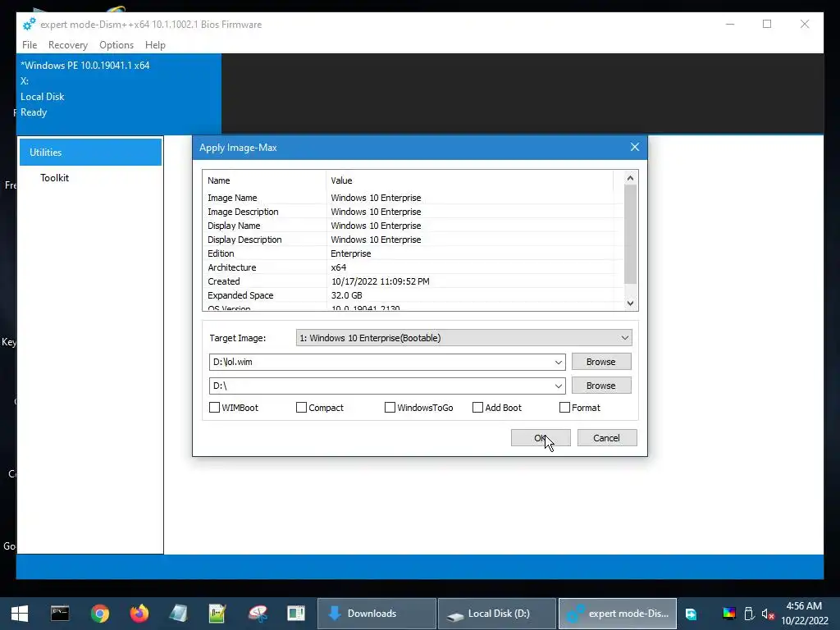Select the Expanded Space 32.0 GB row
The image size is (840, 630).
pyautogui.click(x=413, y=295)
